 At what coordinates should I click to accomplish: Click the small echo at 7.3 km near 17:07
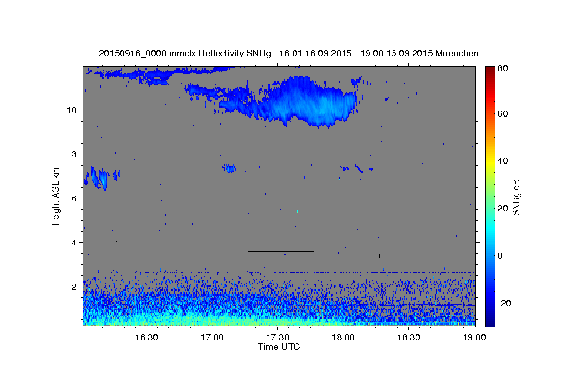coord(229,169)
